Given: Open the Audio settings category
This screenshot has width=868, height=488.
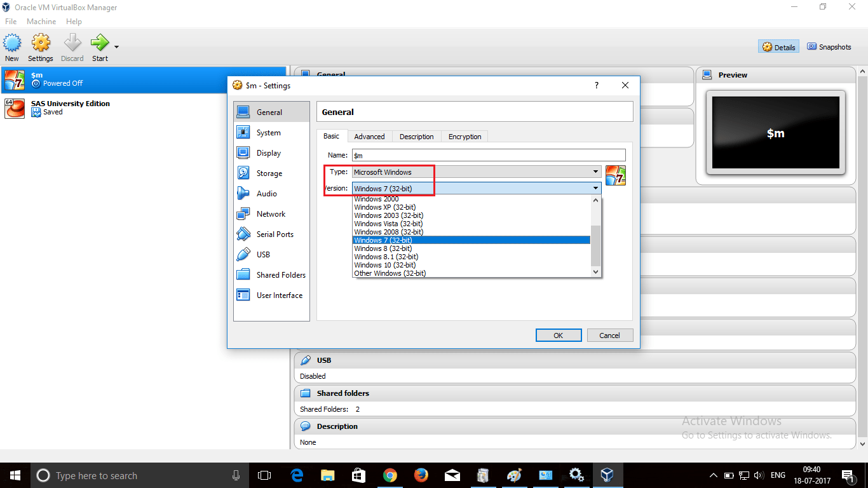Looking at the screenshot, I should tap(271, 194).
